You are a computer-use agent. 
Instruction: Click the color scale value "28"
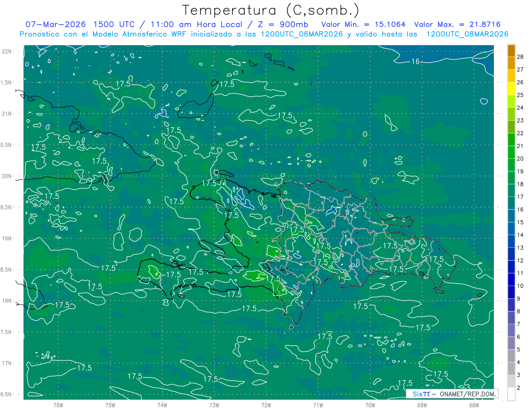(x=521, y=56)
